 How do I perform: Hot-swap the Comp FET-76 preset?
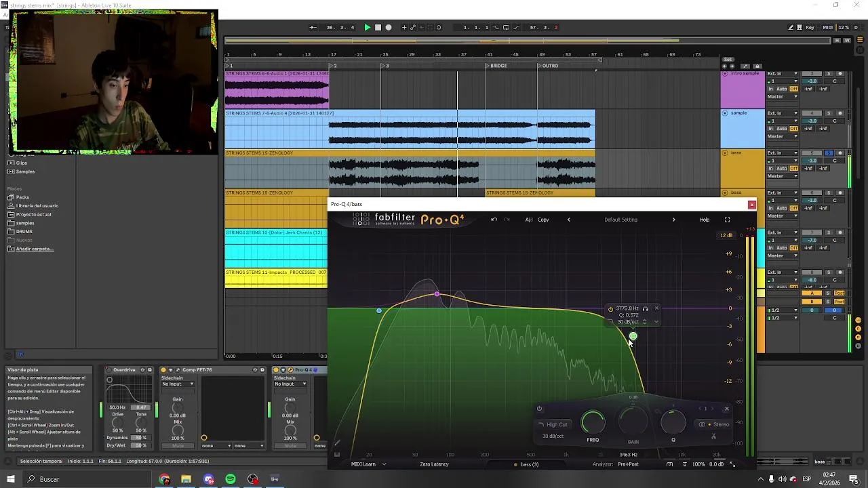tap(255, 370)
